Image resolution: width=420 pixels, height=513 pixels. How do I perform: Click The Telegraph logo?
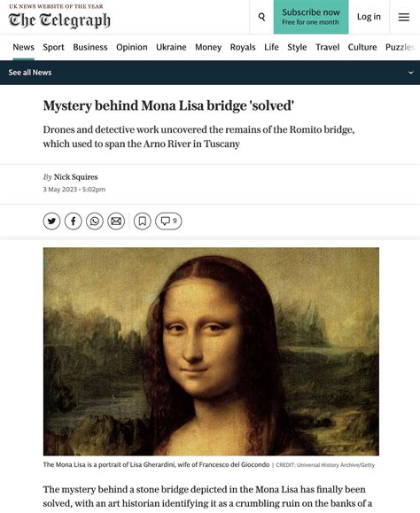(59, 20)
